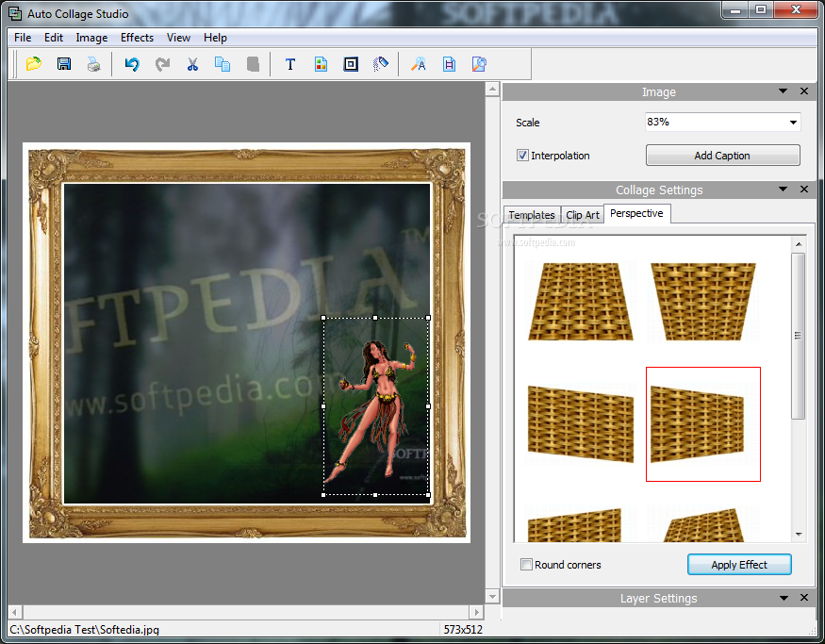825x644 pixels.
Task: Open the Help menu
Action: point(215,38)
